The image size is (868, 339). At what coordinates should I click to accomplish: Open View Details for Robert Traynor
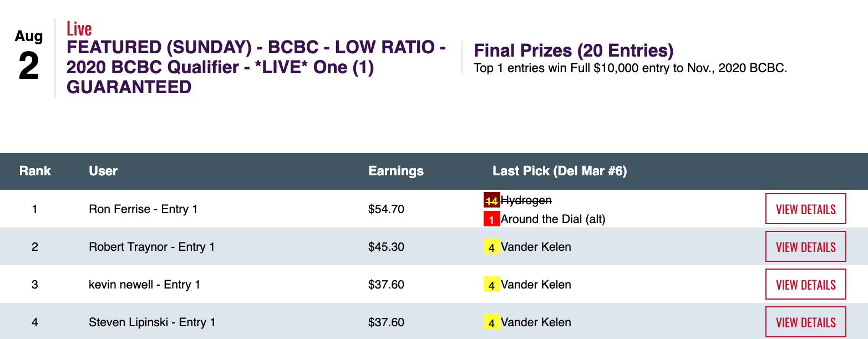[805, 247]
